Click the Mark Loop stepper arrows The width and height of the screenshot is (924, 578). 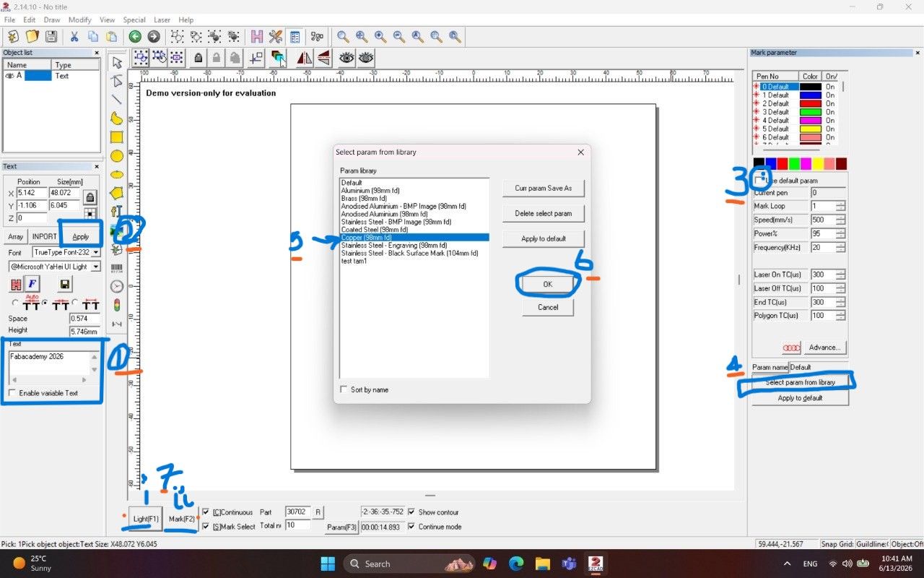click(840, 206)
